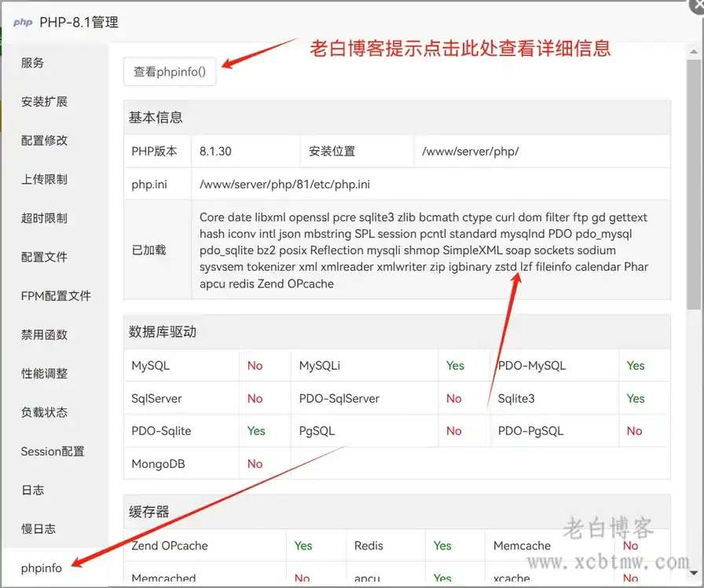Screen dimensions: 704x588
Task: View 负载状态 from the sidebar
Action: (43, 412)
